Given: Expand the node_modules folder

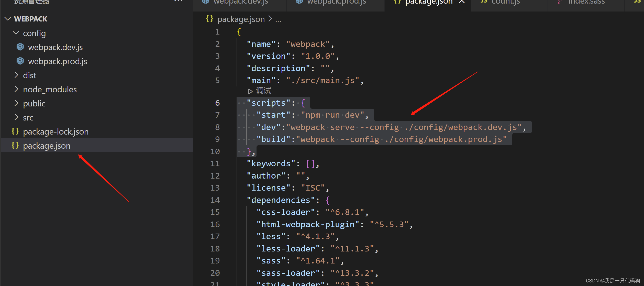Looking at the screenshot, I should [16, 89].
